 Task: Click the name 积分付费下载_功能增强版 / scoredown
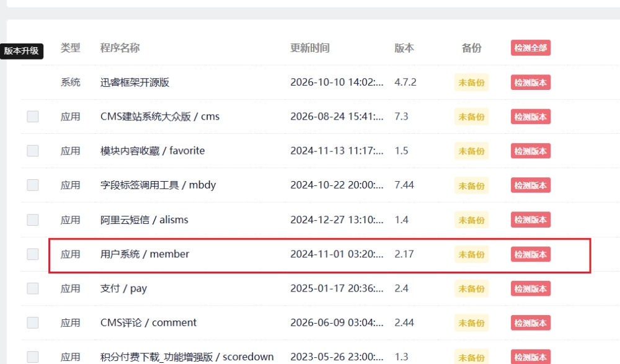(187, 357)
